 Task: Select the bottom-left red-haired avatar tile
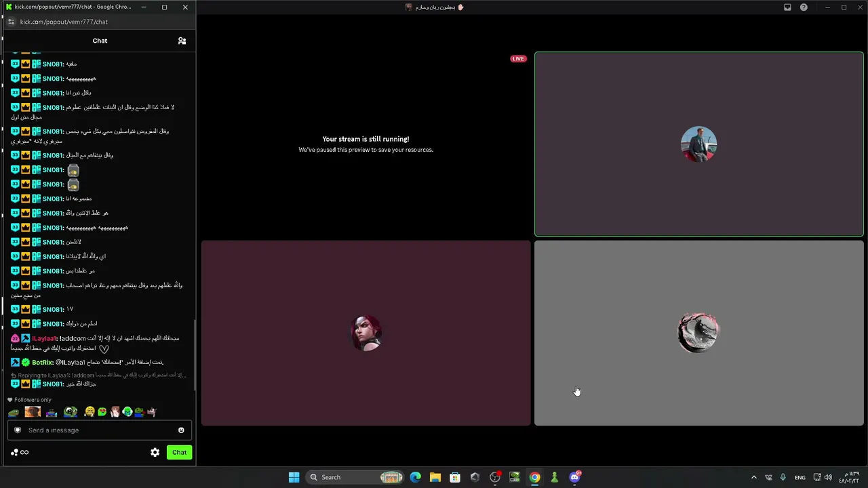[366, 333]
